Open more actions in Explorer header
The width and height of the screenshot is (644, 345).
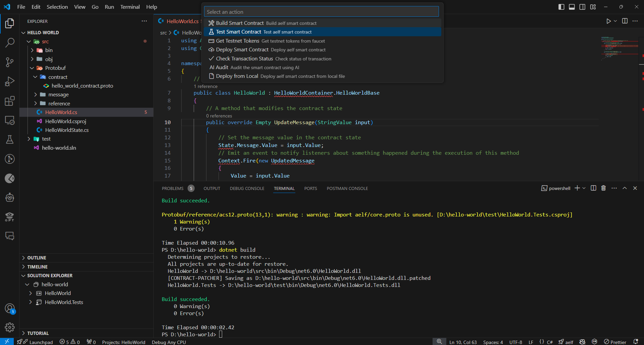point(144,21)
